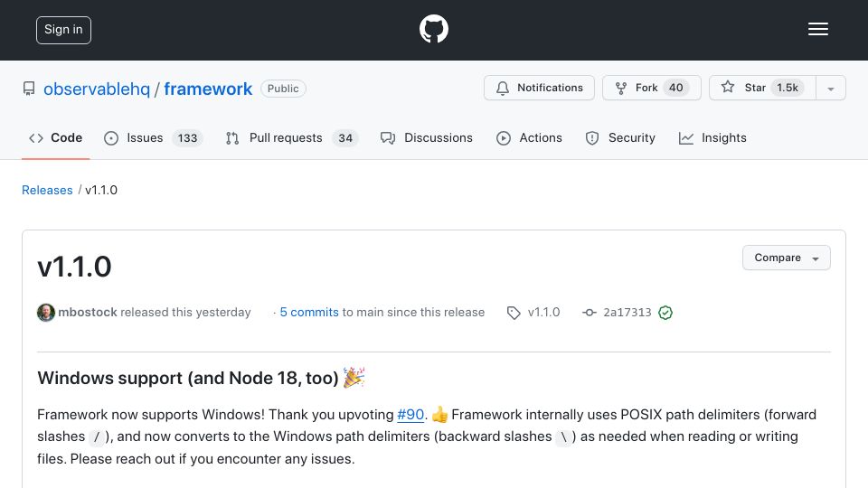Open the hamburger menu icon
Image resolution: width=868 pixels, height=488 pixels.
click(x=817, y=29)
